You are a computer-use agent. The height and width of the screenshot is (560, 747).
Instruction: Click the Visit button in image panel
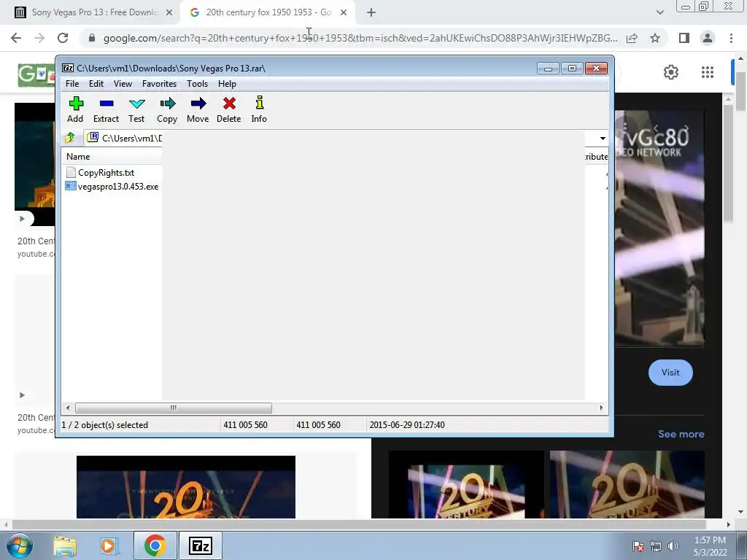pyautogui.click(x=670, y=373)
